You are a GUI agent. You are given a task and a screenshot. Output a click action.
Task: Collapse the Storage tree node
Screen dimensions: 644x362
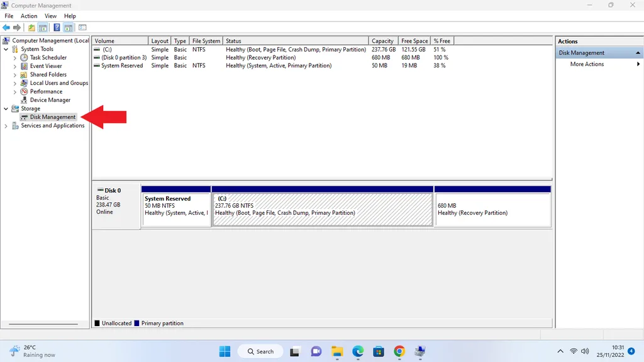click(x=6, y=108)
